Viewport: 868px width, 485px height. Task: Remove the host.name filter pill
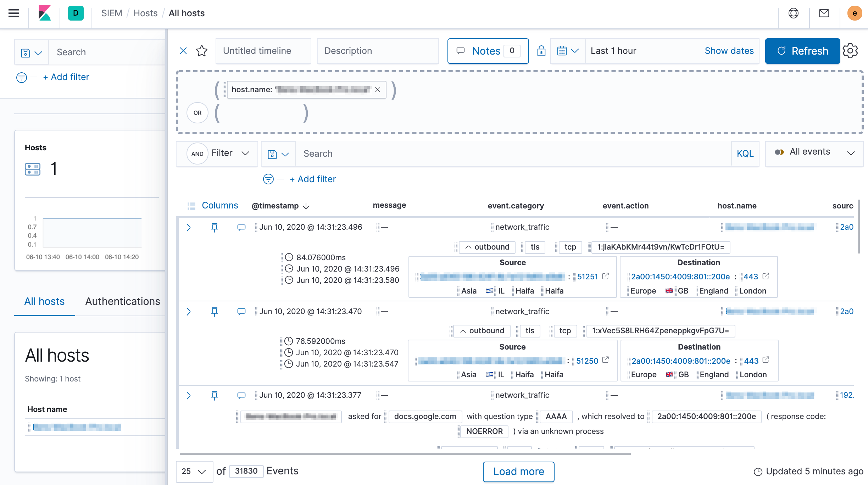tap(378, 90)
